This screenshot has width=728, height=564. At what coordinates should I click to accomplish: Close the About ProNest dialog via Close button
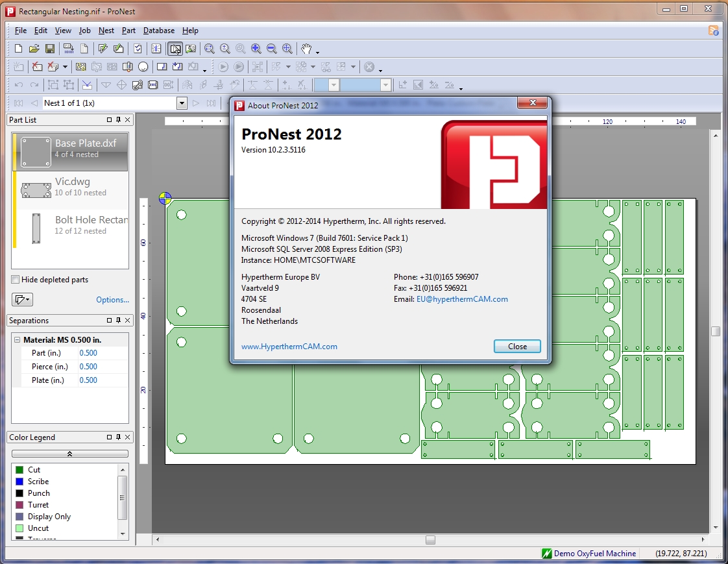point(517,347)
